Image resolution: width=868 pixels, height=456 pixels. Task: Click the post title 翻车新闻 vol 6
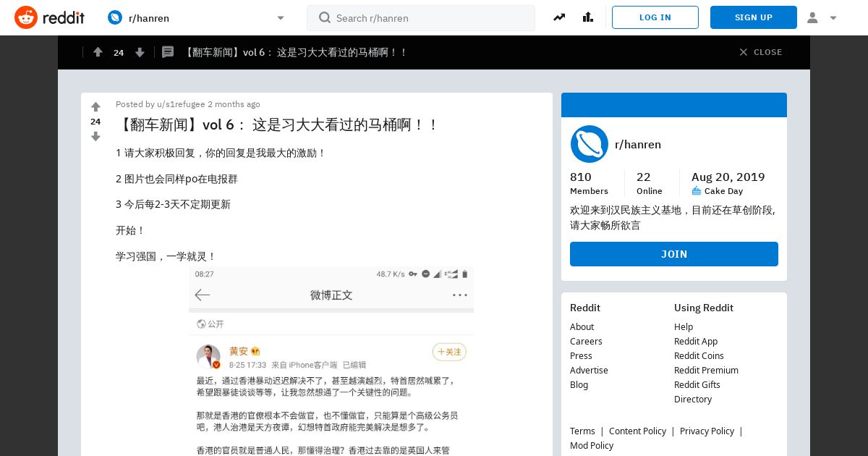pos(278,124)
